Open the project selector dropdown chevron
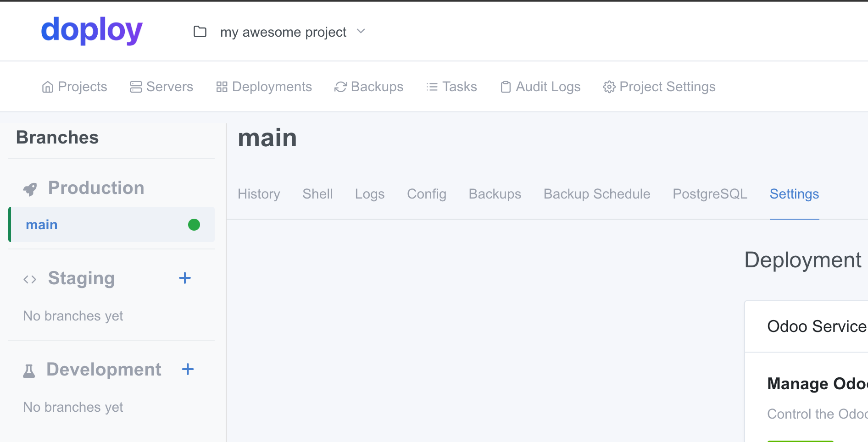This screenshot has height=442, width=868. click(x=361, y=32)
